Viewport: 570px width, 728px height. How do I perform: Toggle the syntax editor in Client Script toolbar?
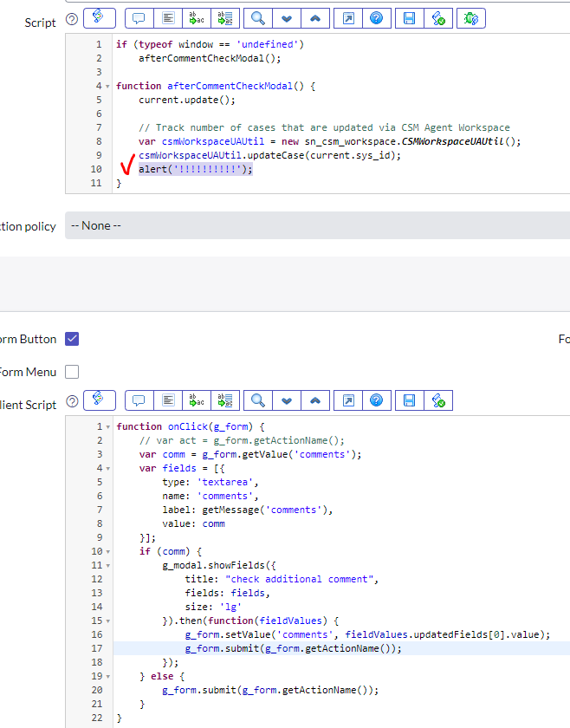[100, 400]
